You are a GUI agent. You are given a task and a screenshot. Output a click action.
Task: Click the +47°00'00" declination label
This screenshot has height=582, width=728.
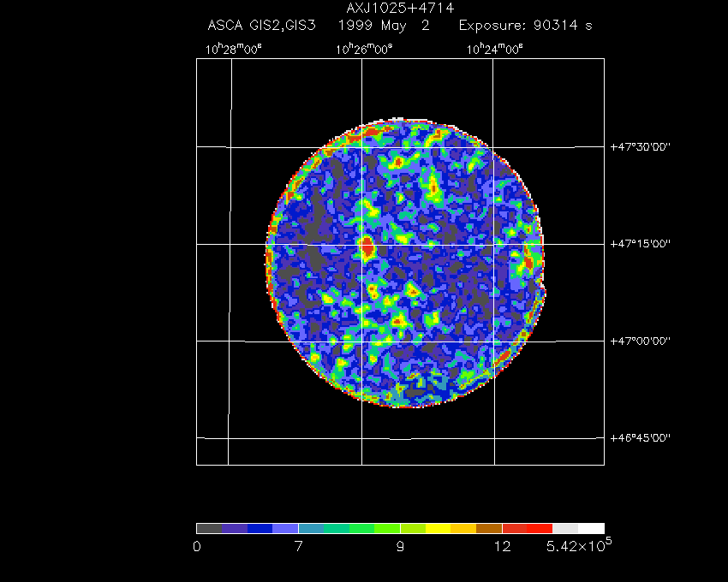[641, 341]
